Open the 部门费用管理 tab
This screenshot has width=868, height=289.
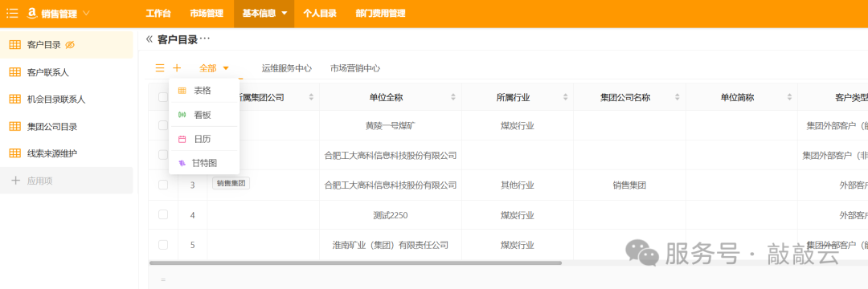tap(380, 14)
